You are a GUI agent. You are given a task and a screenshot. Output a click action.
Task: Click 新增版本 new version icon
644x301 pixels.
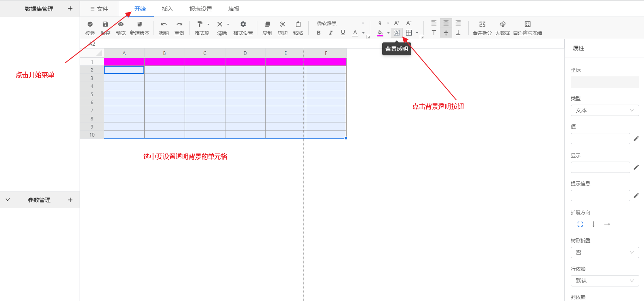(x=140, y=24)
